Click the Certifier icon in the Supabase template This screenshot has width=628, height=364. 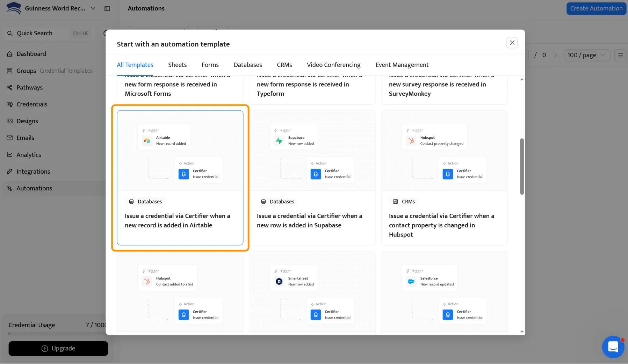316,174
